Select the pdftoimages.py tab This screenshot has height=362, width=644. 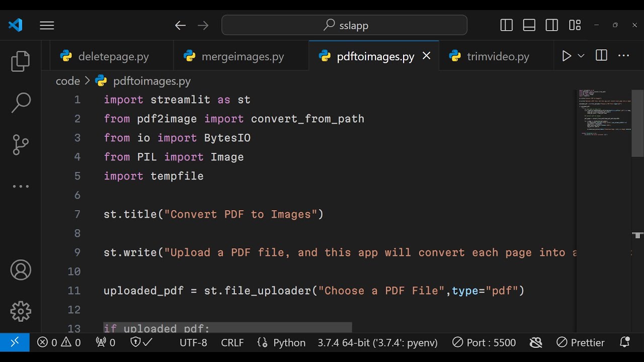374,56
